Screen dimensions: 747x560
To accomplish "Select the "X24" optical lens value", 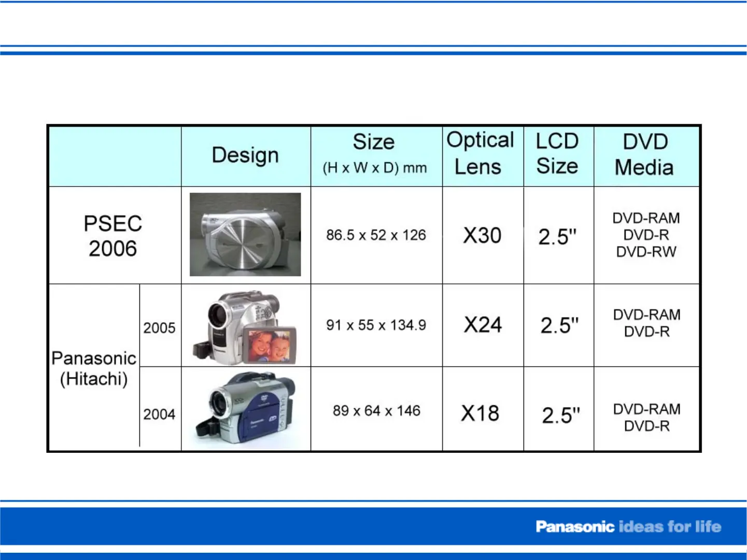I will pos(483,325).
